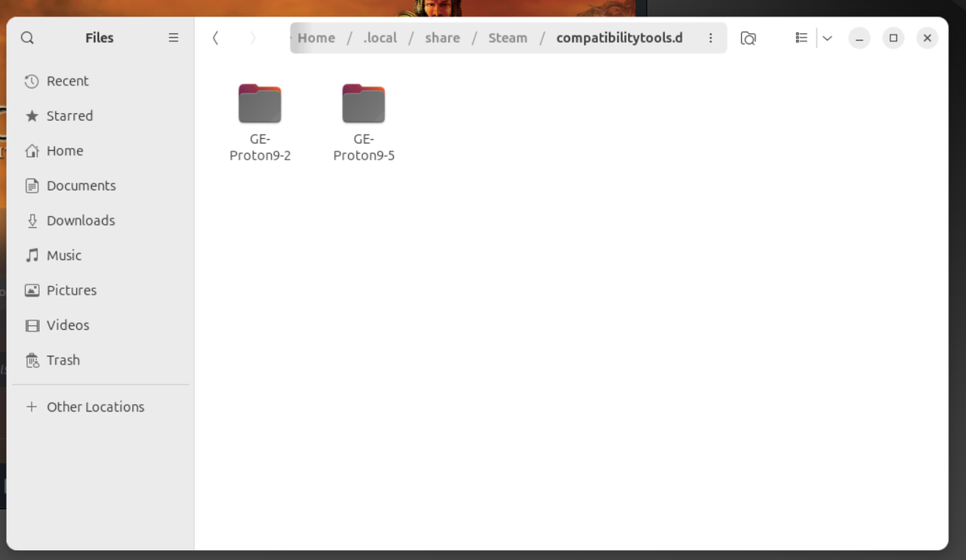
Task: Open Other Locations in the sidebar
Action: coord(100,407)
